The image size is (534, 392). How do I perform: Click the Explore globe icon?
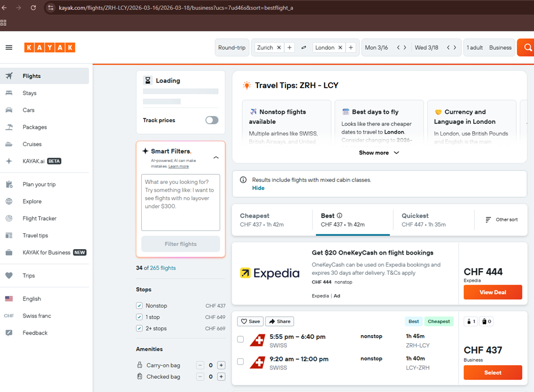pyautogui.click(x=9, y=201)
